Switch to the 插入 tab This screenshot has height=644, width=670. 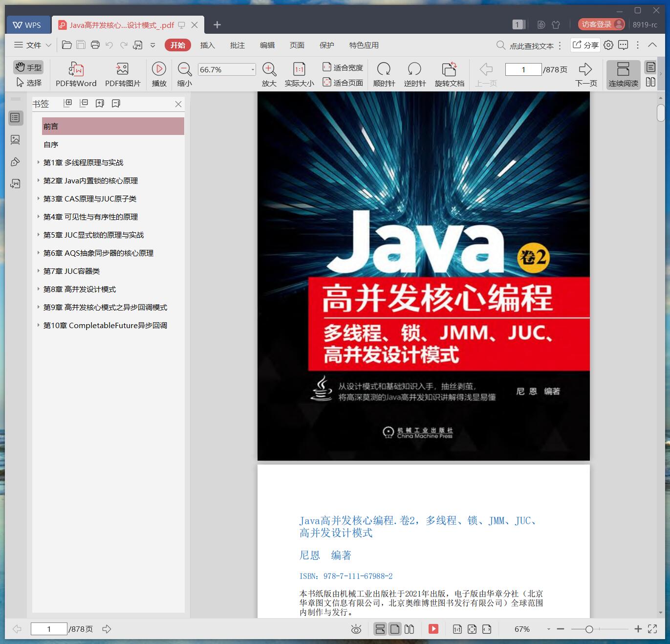[207, 45]
